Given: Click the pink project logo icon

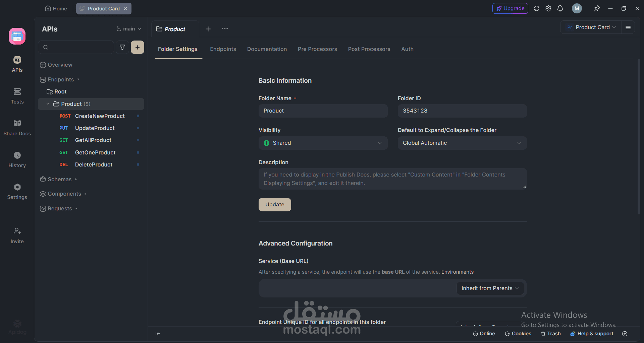Looking at the screenshot, I should 17,36.
